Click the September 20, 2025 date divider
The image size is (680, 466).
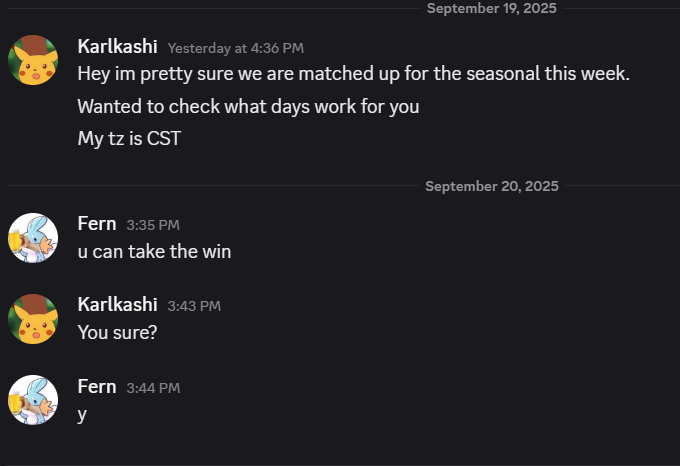point(491,186)
